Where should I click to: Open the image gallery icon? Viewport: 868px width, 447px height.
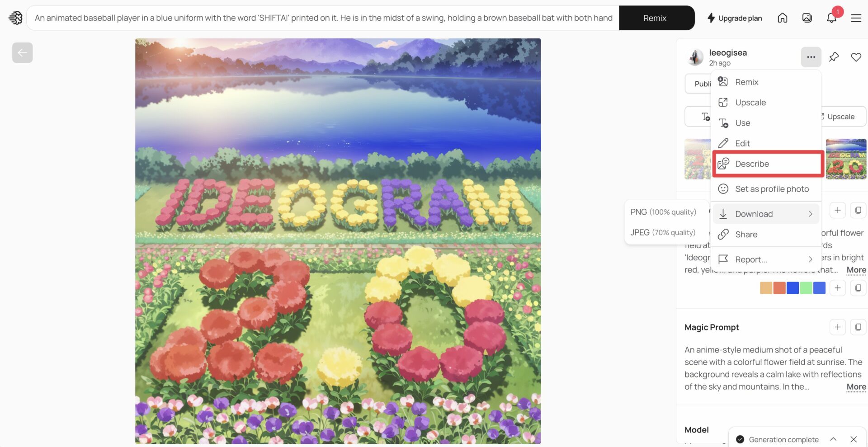(807, 18)
